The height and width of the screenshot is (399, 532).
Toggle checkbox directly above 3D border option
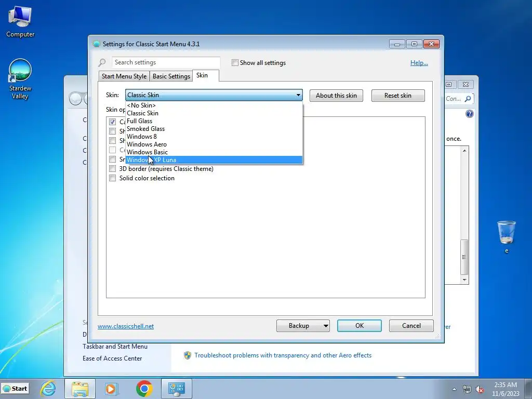(112, 159)
